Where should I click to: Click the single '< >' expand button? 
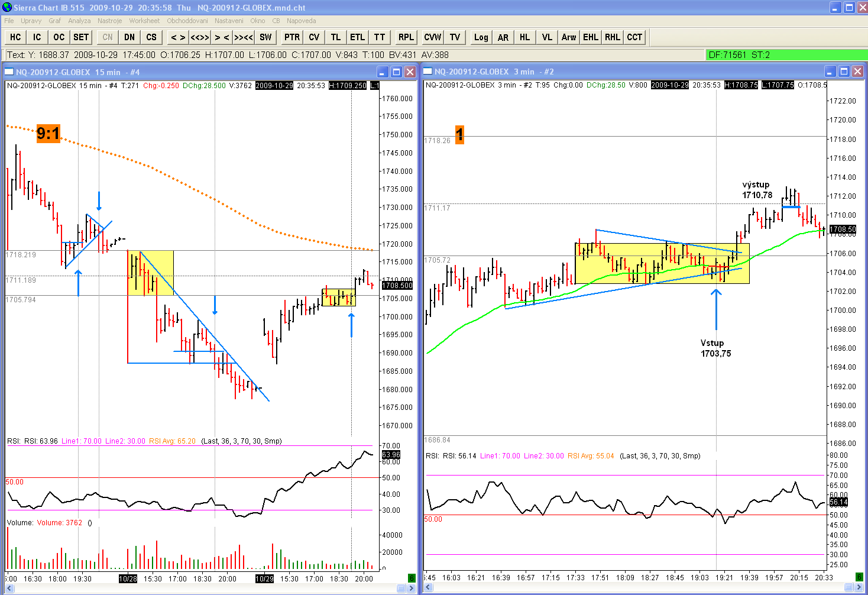point(178,37)
